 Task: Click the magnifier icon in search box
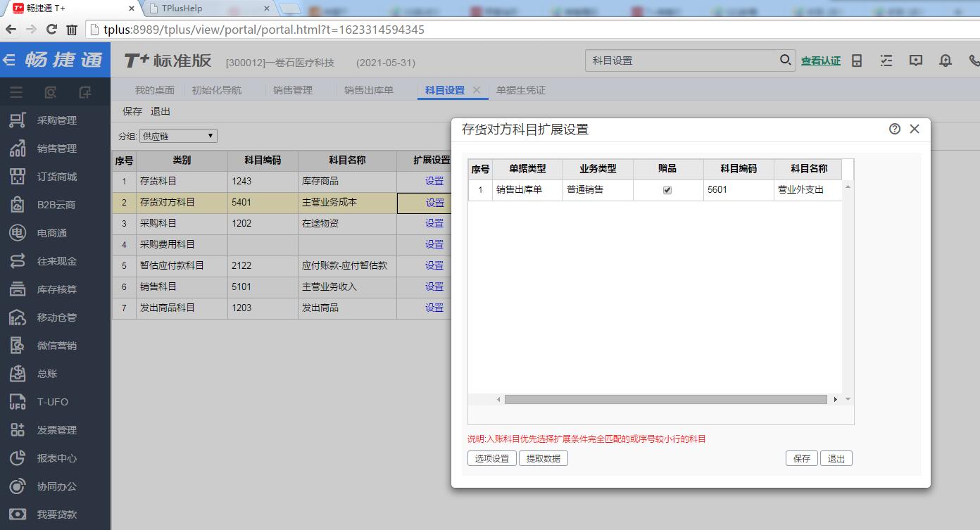pos(785,60)
